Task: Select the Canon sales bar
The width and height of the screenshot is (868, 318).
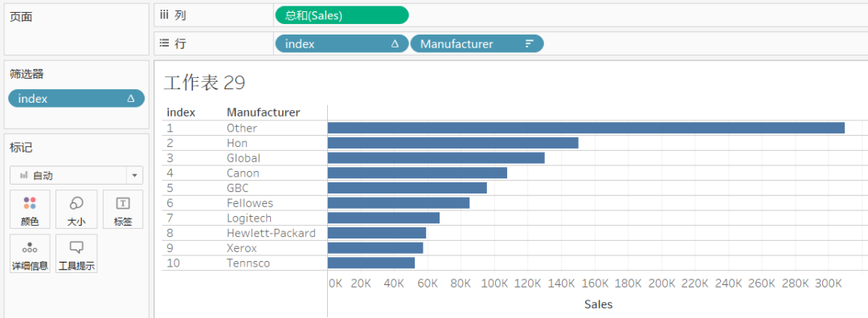Action: coord(417,173)
